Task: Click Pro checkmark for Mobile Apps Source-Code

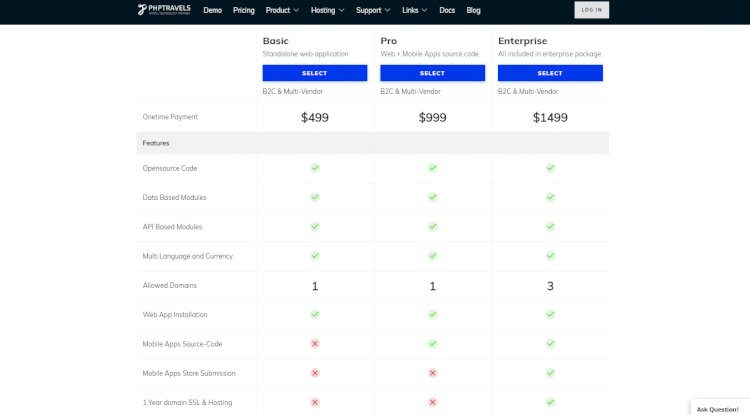Action: (432, 343)
